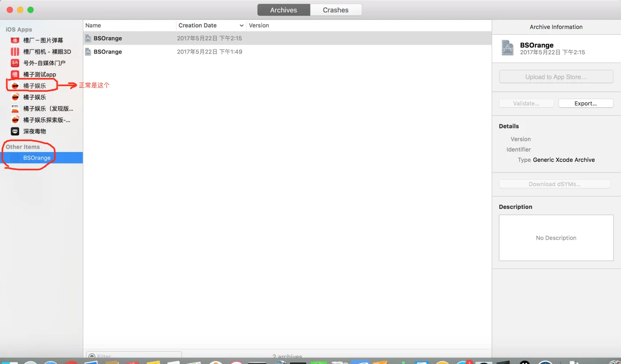The height and width of the screenshot is (364, 621).
Task: Switch to the Archives tab
Action: (283, 10)
